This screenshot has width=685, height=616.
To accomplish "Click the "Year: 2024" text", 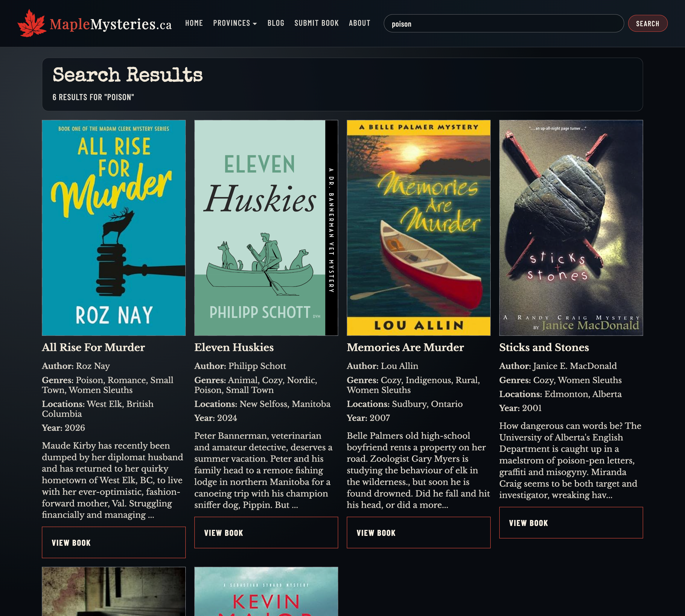I will (215, 418).
